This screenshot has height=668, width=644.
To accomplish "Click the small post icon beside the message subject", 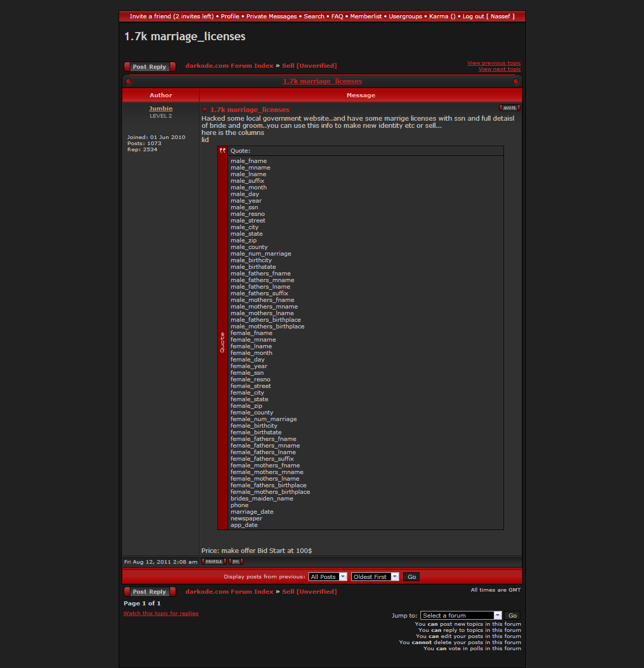I will (x=205, y=110).
